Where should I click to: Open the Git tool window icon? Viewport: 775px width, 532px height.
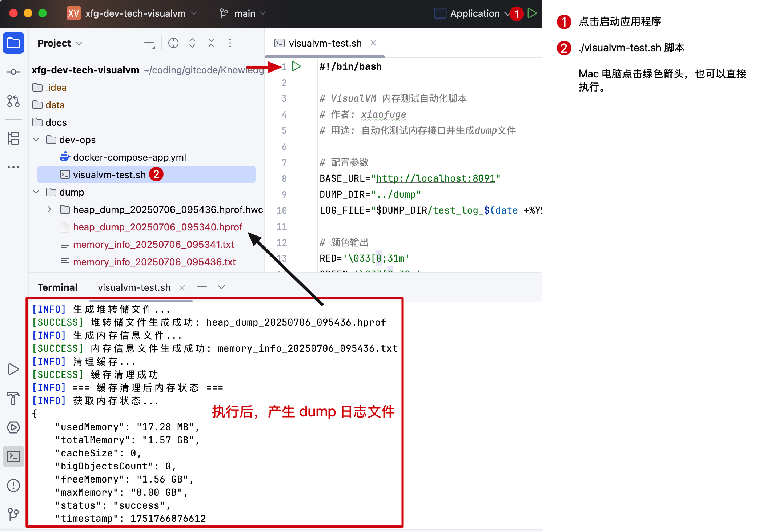tap(13, 514)
